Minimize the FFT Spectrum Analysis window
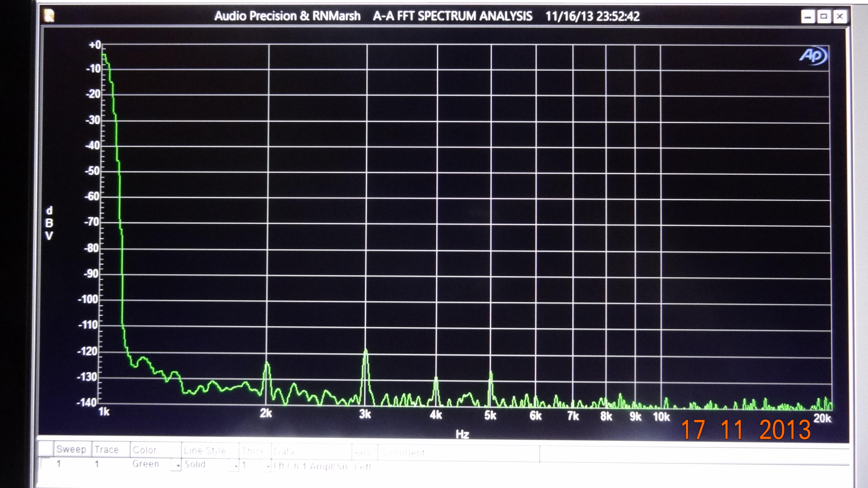868x488 pixels. pyautogui.click(x=808, y=16)
